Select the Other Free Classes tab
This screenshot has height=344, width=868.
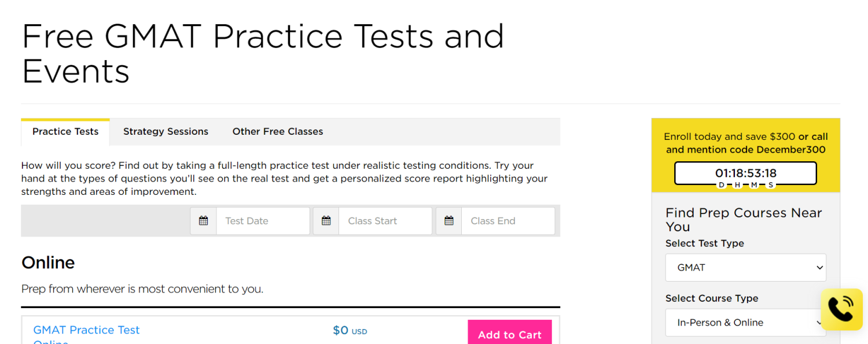coord(278,132)
